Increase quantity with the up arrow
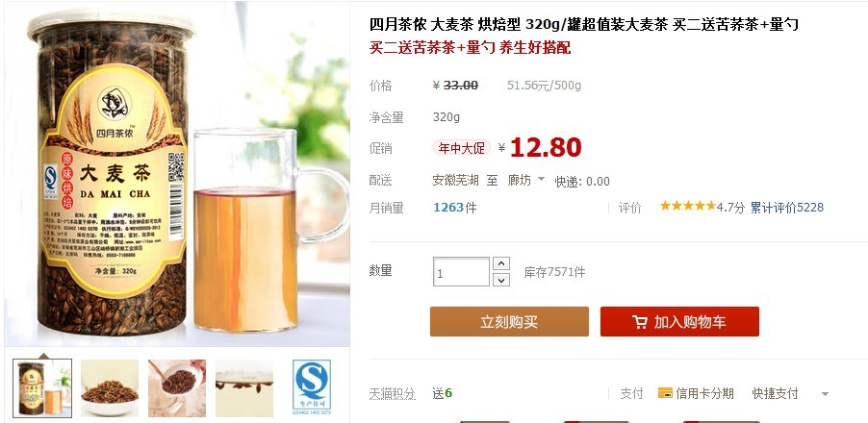The image size is (868, 423). [x=501, y=263]
